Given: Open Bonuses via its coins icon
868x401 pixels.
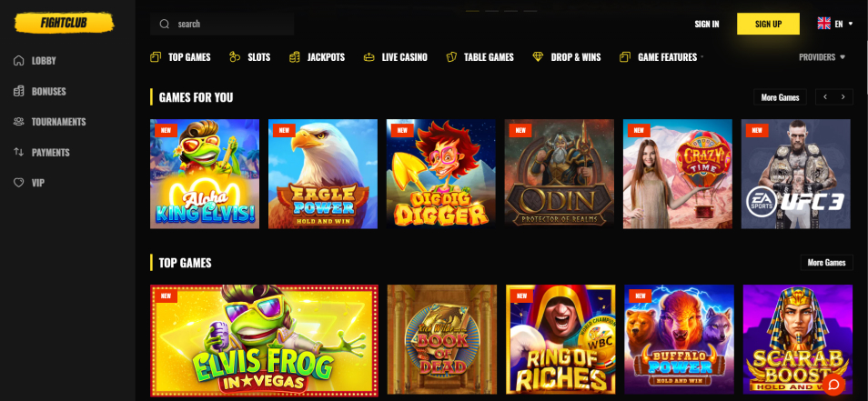Looking at the screenshot, I should click(19, 91).
